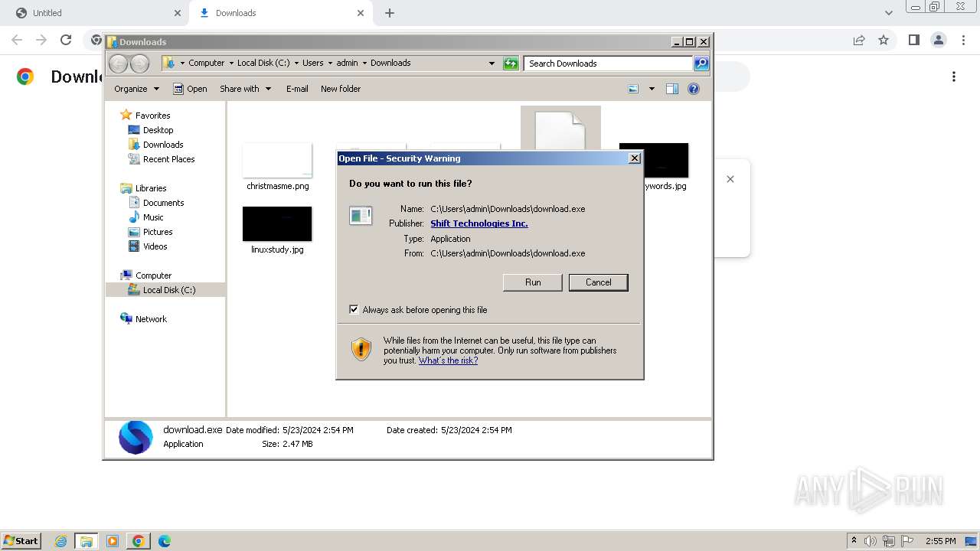Image resolution: width=980 pixels, height=551 pixels.
Task: Click Explorer back navigation button
Action: [x=118, y=64]
